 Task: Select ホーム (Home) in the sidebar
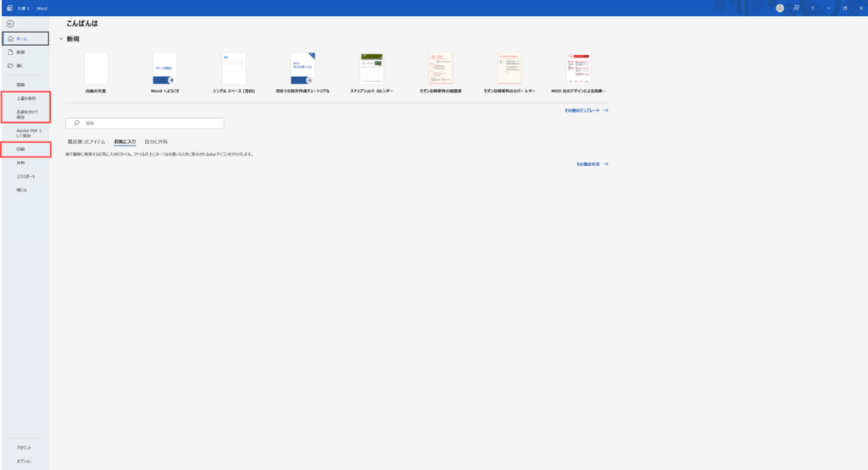(x=25, y=38)
